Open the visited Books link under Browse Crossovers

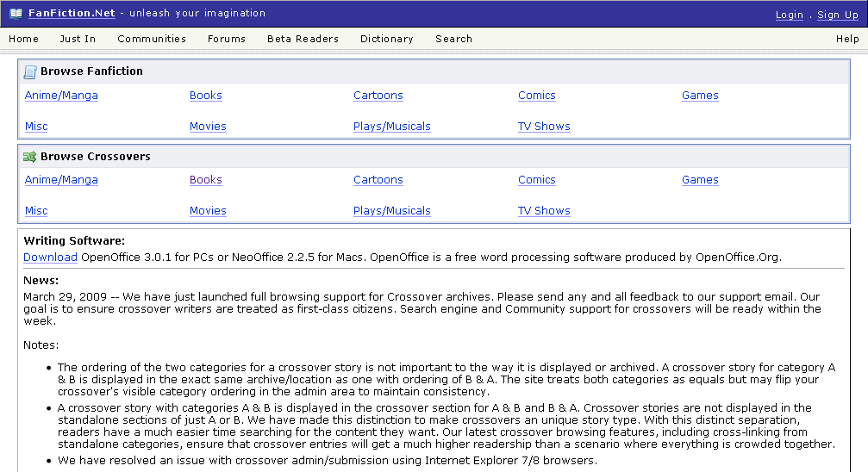(x=205, y=180)
